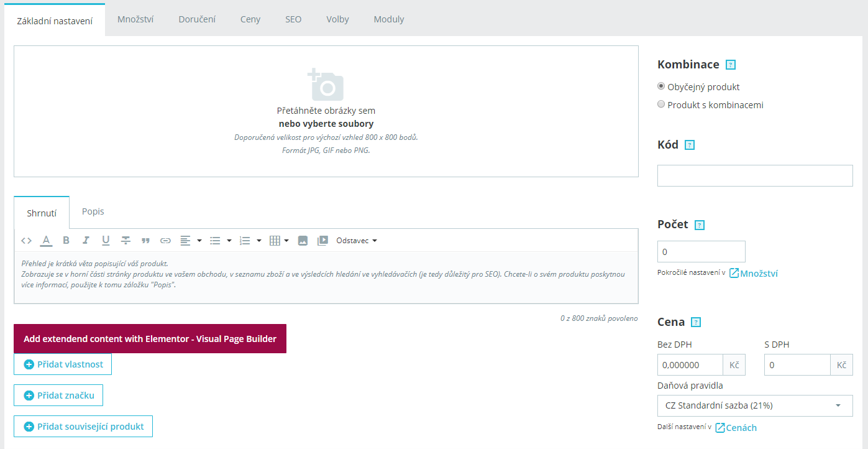Toggle source code view in editor toolbar

click(26, 241)
